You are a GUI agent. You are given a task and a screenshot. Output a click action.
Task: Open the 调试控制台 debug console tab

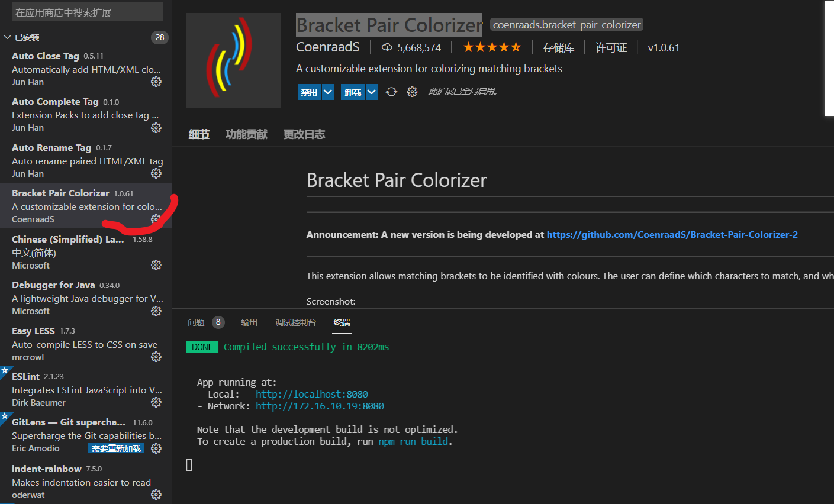[295, 322]
